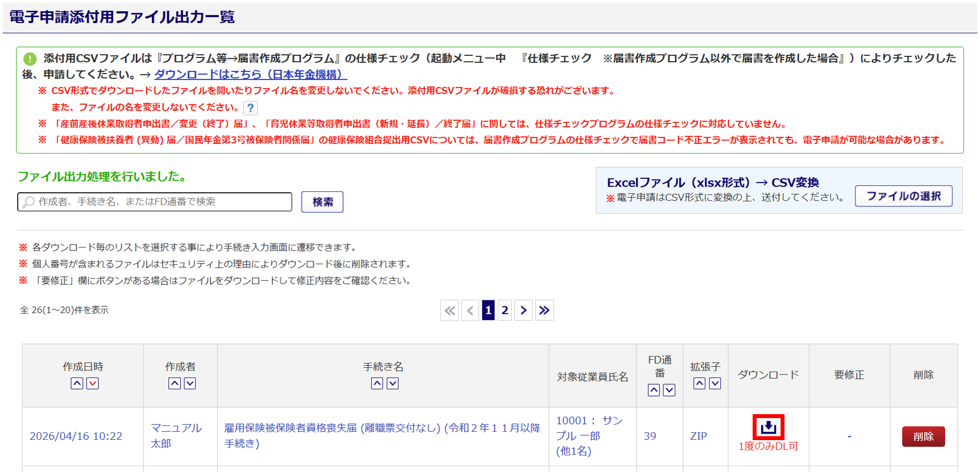Open ダウンロードはこちら (日本年金機構) link

[250, 75]
